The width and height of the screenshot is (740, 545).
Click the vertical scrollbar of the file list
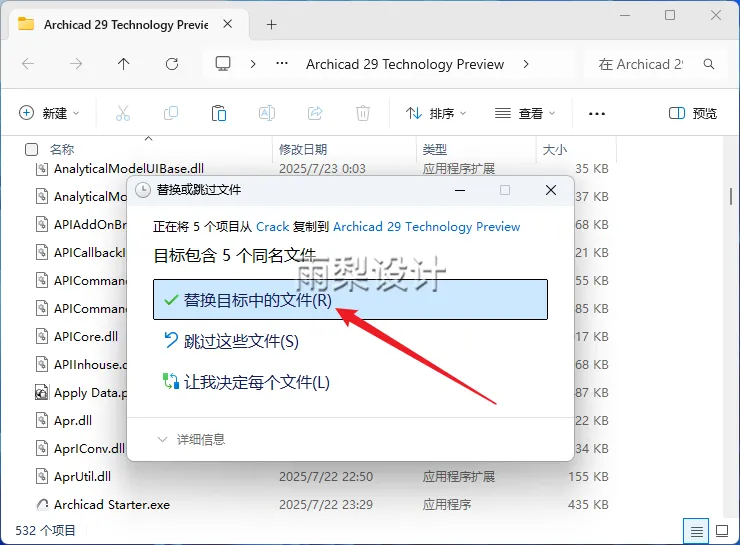click(731, 196)
